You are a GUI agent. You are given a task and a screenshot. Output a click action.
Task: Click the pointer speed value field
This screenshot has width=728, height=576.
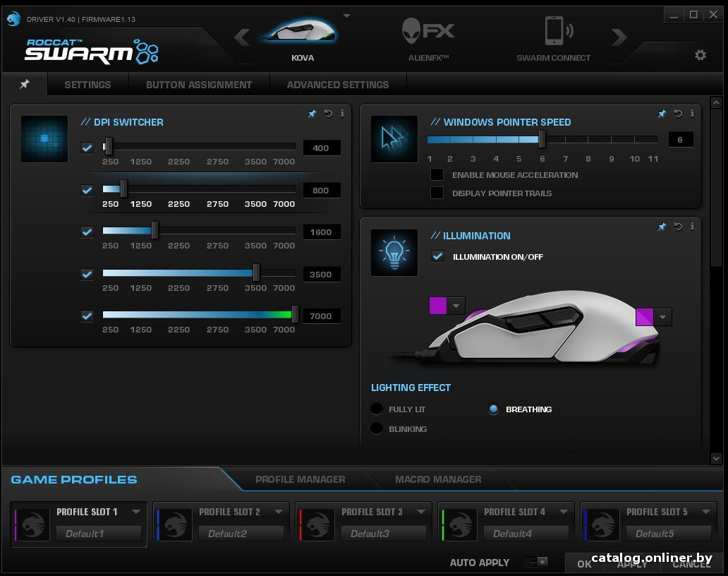[x=680, y=139]
